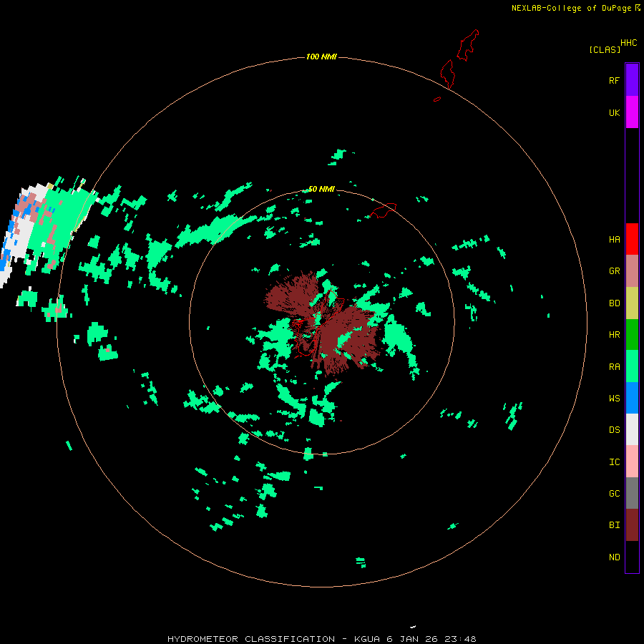Click the 'NEXLAB-College of DuPage' credit text
The image size is (644, 644).
click(x=571, y=8)
